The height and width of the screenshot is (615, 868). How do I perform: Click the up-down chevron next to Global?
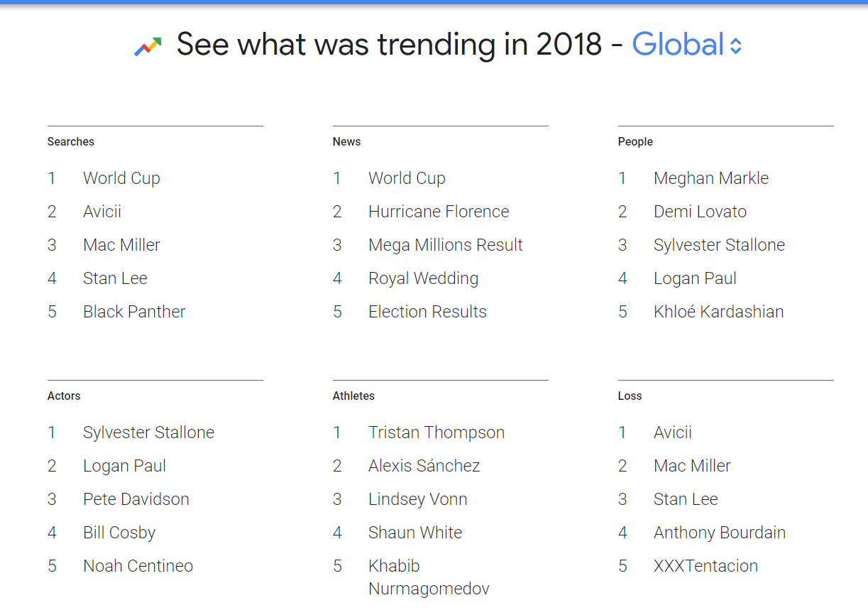735,47
